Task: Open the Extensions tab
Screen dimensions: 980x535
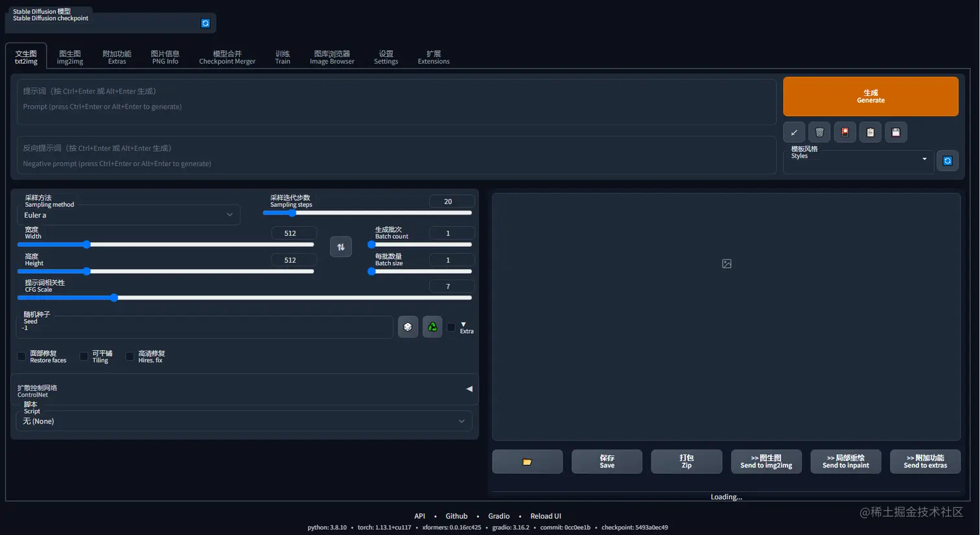Action: [x=434, y=57]
